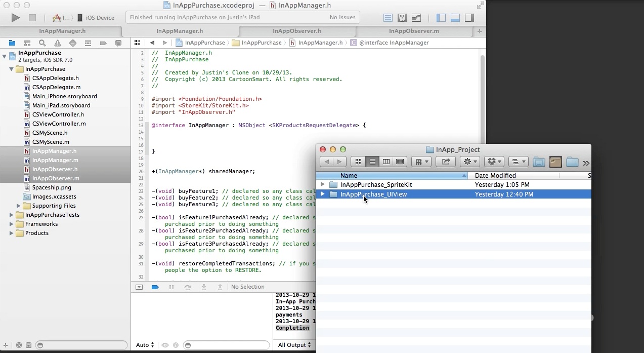Screen dimensions: 644x353
Task: Open Finder arrange-by dropdown
Action: pyautogui.click(x=421, y=162)
